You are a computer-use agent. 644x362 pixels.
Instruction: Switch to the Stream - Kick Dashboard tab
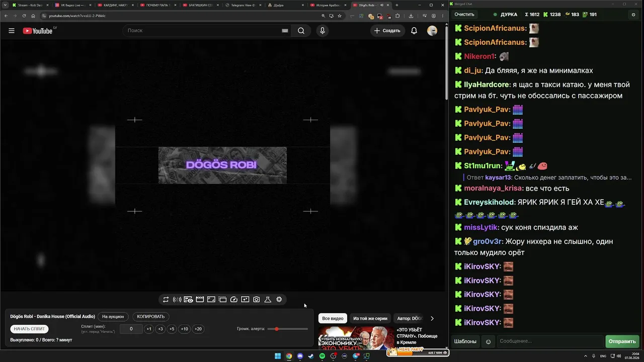pyautogui.click(x=30, y=5)
